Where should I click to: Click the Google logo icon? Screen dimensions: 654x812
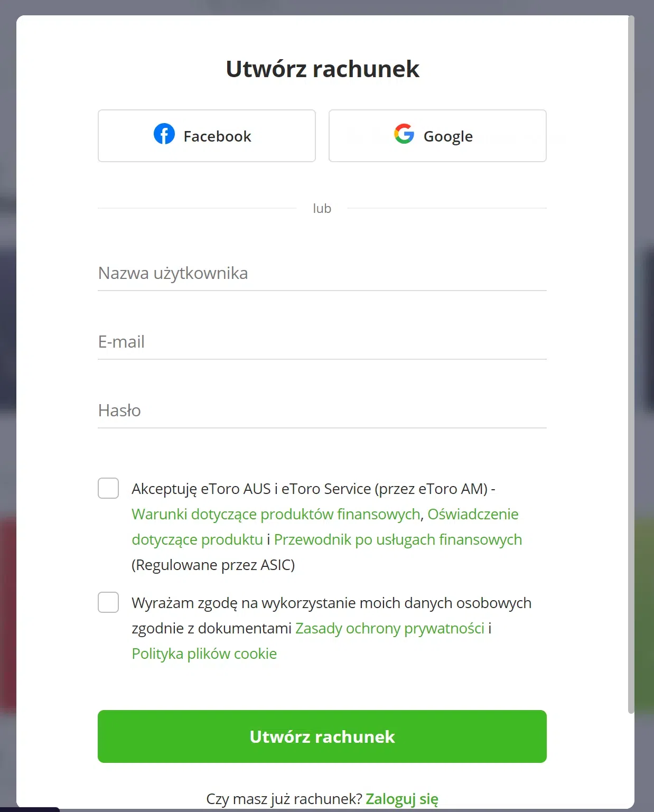404,134
